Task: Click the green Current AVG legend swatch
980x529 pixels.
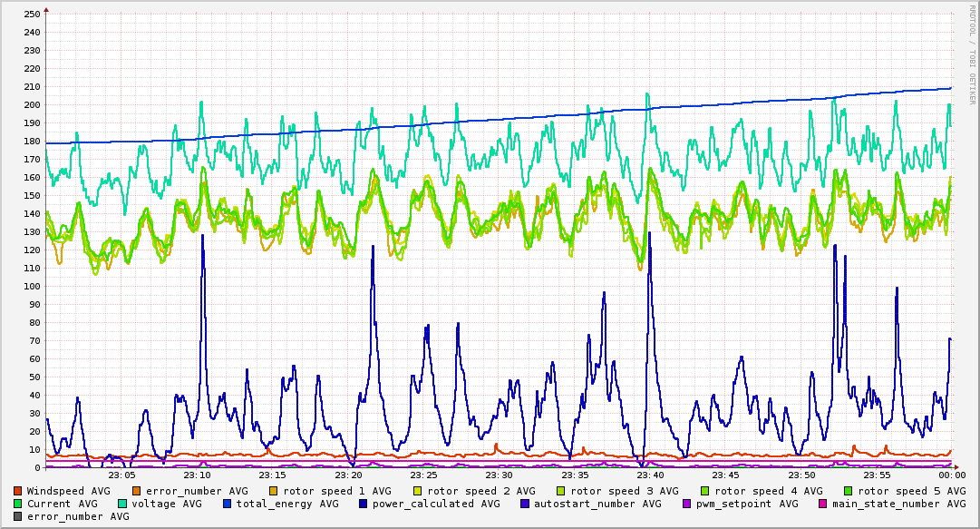Action: (x=18, y=504)
